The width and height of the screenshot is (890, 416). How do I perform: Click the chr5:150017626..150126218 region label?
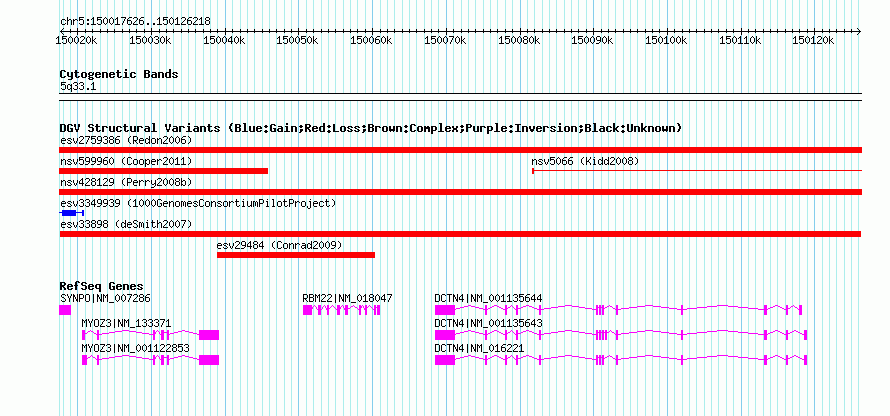click(x=136, y=21)
